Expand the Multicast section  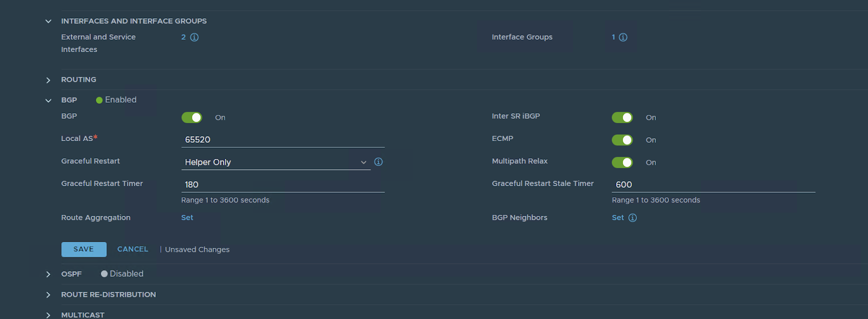click(48, 315)
